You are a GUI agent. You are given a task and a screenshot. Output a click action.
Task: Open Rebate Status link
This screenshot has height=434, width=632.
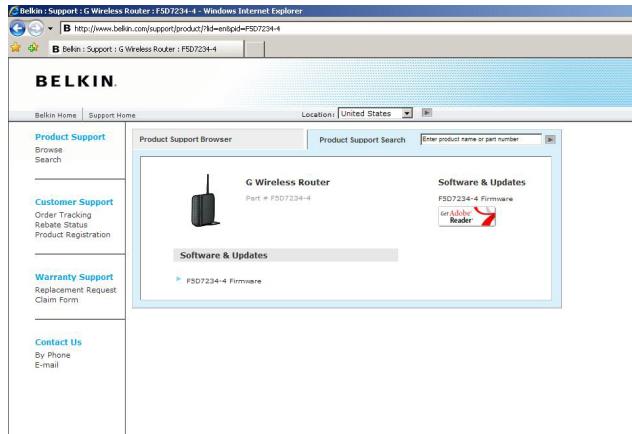[61, 224]
